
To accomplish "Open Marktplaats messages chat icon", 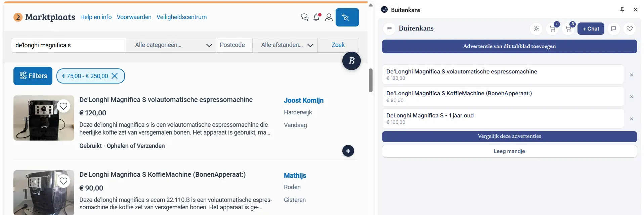I will coord(304,17).
